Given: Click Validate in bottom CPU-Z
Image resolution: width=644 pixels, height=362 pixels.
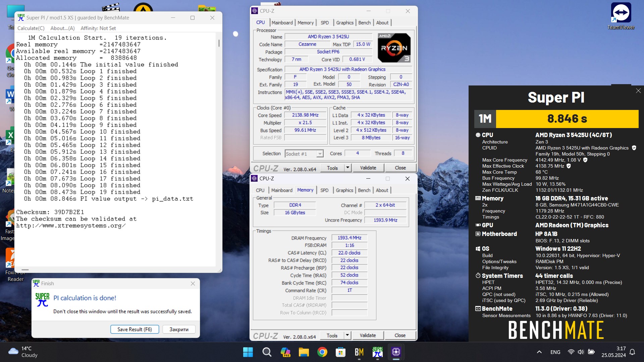Looking at the screenshot, I should coord(368,335).
